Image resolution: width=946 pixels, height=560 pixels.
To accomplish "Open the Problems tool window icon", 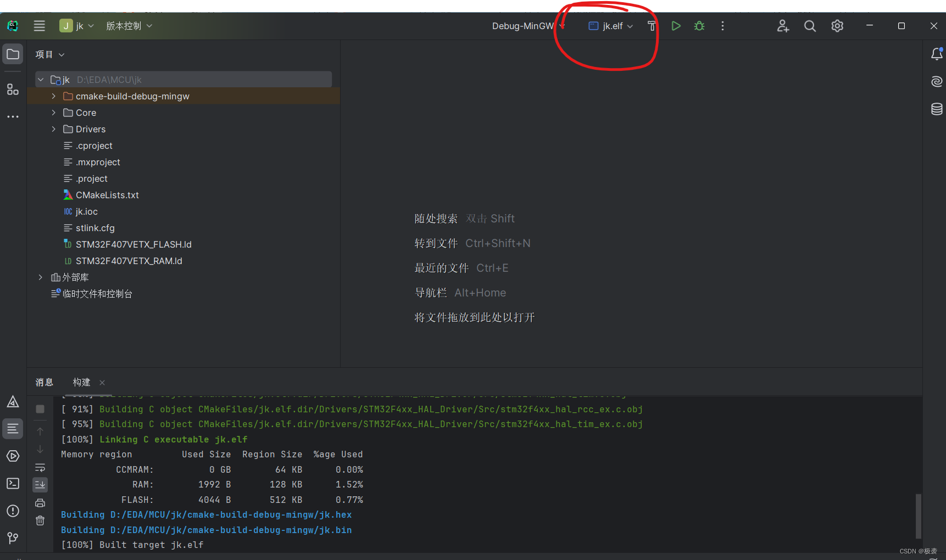I will (13, 511).
